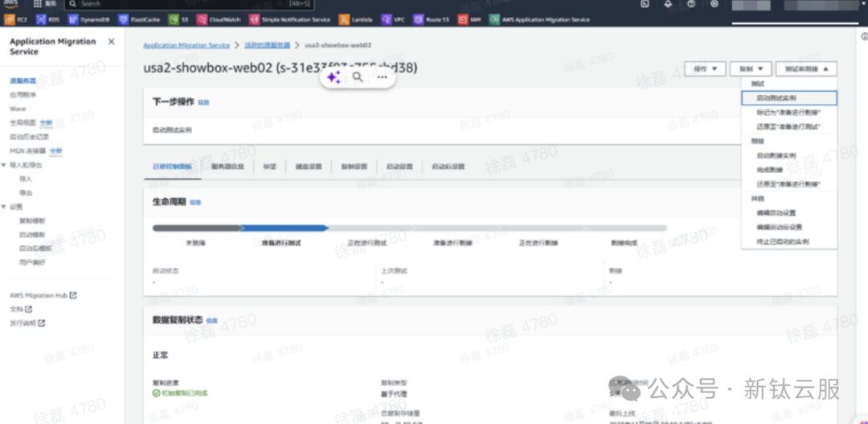Image resolution: width=868 pixels, height=424 pixels.
Task: Open the help question-mark icon
Action: pos(691,3)
